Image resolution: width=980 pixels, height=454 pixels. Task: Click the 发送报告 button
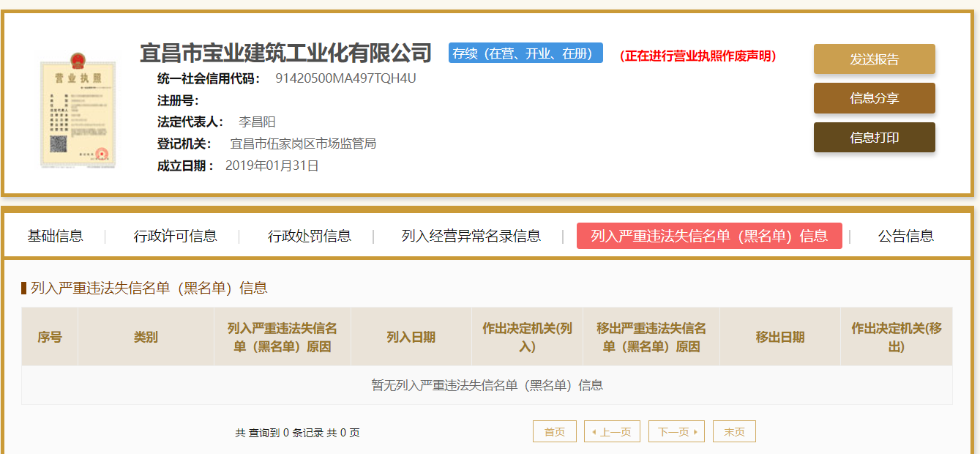pyautogui.click(x=874, y=59)
